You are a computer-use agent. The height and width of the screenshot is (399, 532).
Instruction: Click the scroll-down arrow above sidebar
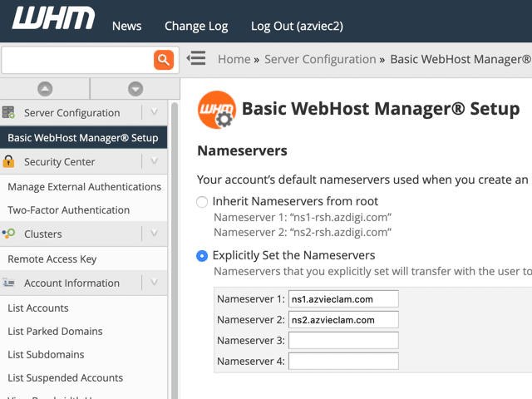(135, 89)
